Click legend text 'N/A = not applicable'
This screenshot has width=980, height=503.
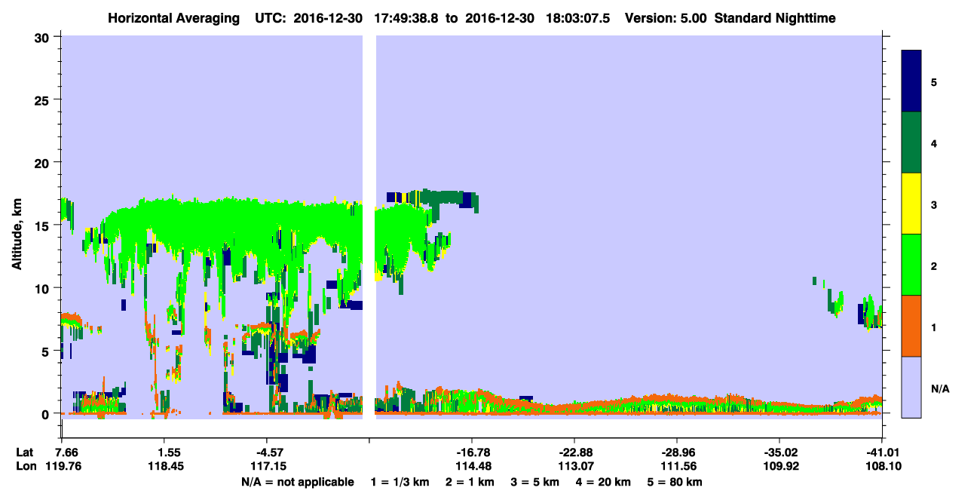click(x=297, y=482)
